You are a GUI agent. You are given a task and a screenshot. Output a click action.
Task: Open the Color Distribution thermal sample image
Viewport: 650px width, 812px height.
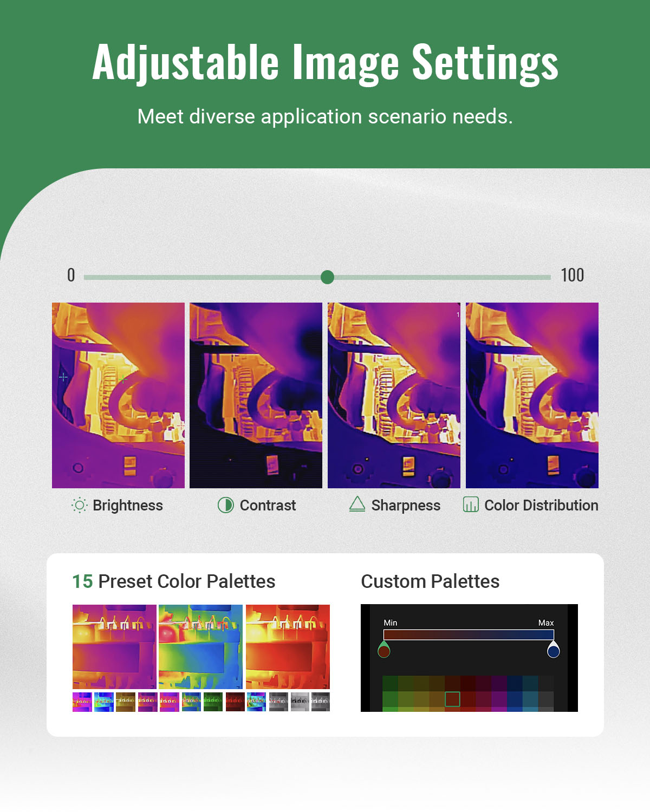click(532, 395)
